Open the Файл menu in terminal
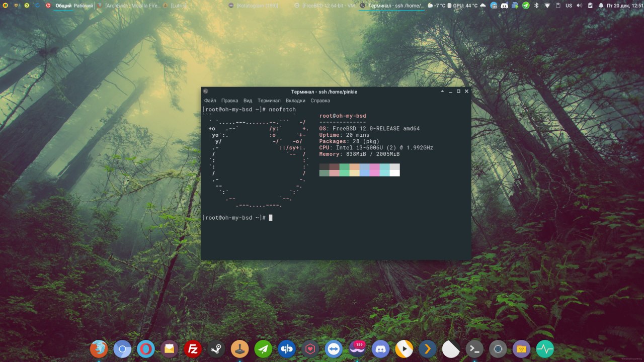Screen dimensions: 644x362 (210, 101)
